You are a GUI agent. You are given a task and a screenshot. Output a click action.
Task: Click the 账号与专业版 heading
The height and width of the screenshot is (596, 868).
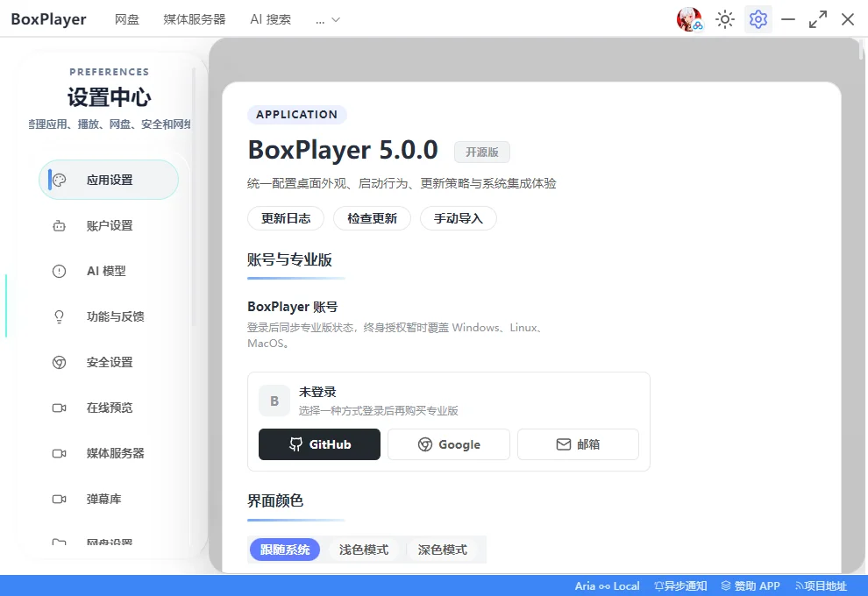pos(289,259)
